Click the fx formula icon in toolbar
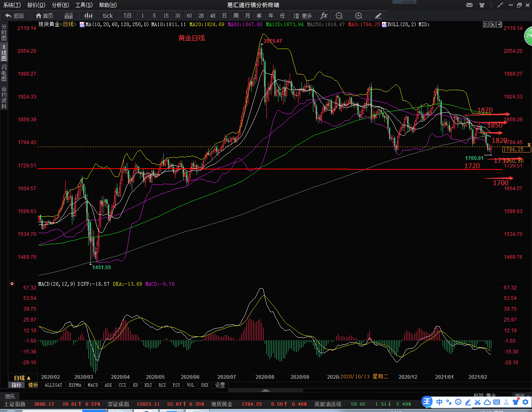This screenshot has height=412, width=532. 324,16
